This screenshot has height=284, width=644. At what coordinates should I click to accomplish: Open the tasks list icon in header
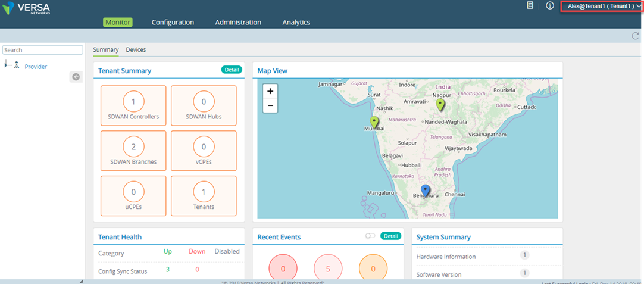pos(530,5)
